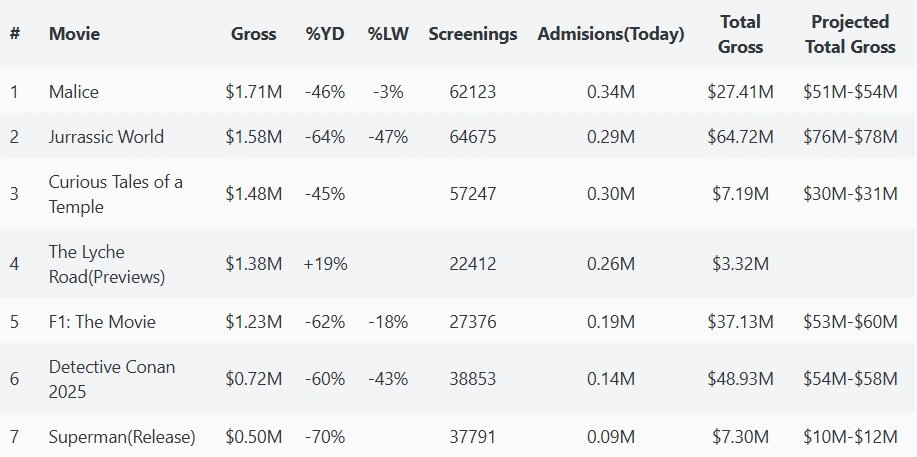This screenshot has width=917, height=457.
Task: Click the Screenings column header
Action: tap(473, 34)
